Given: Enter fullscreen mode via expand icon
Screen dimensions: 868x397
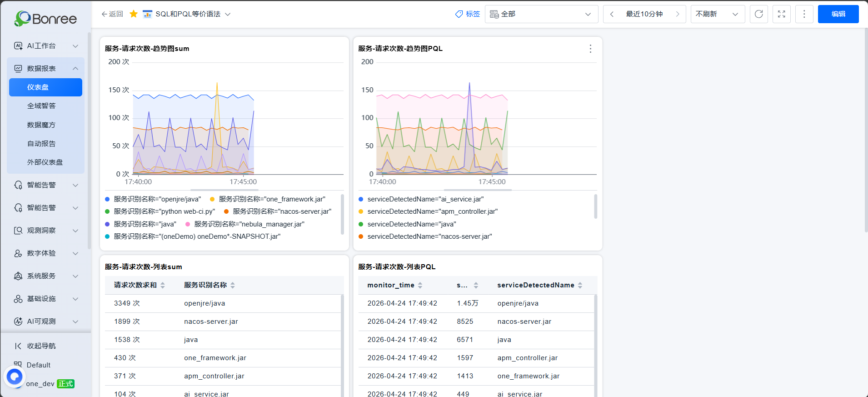Looking at the screenshot, I should 781,14.
